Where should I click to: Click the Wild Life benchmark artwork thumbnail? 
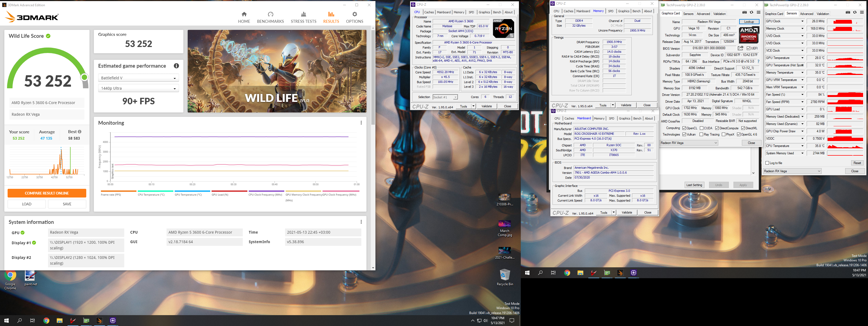click(x=277, y=71)
